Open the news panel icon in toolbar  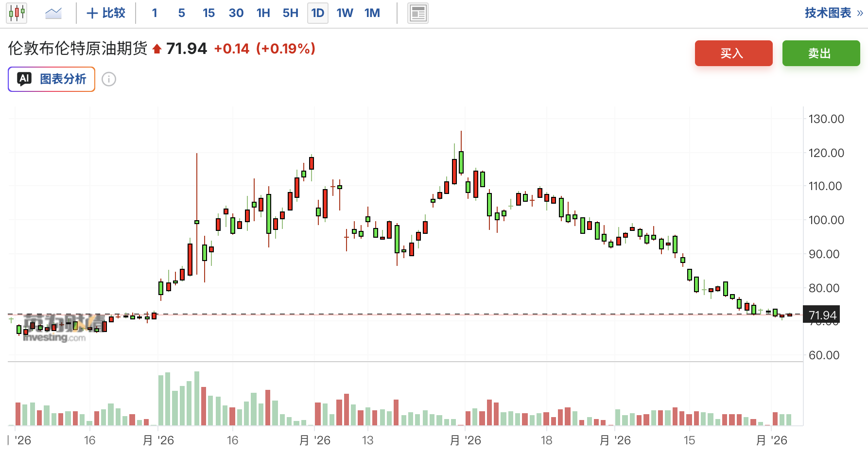pos(418,13)
